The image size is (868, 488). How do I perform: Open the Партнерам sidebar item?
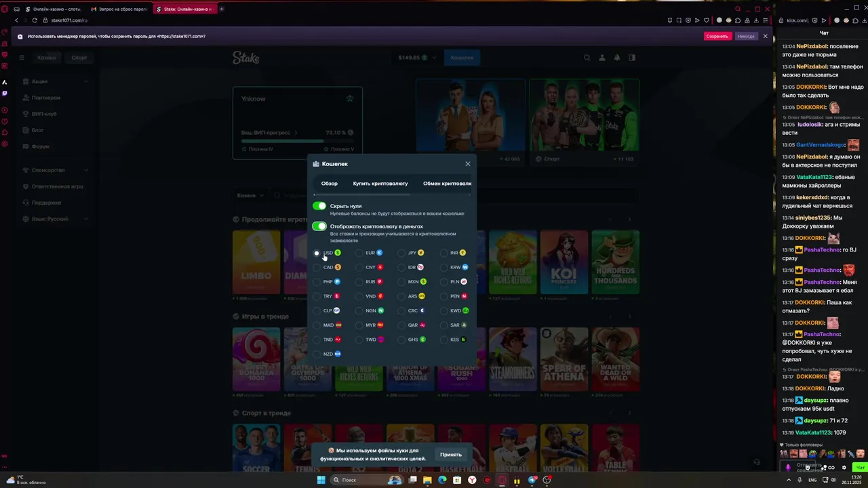click(x=46, y=98)
